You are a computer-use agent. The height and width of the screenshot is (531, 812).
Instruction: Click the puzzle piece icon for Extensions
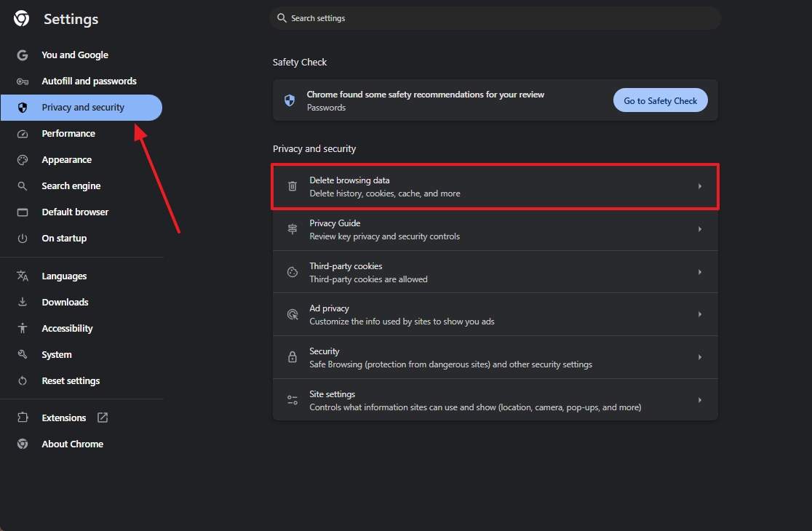[x=23, y=417]
